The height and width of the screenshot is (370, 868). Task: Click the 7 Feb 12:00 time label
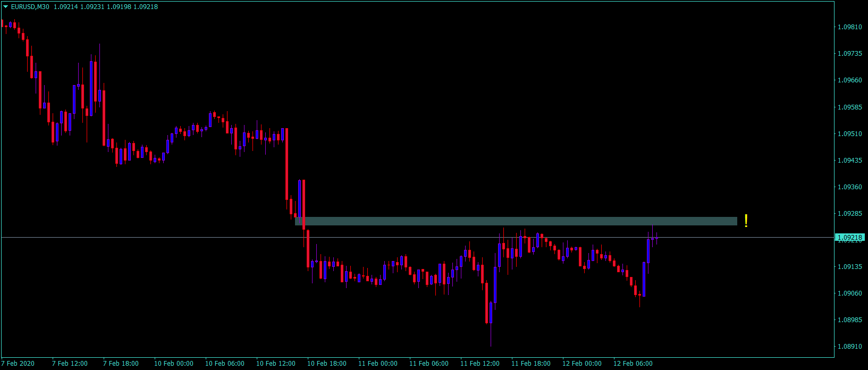pos(70,364)
